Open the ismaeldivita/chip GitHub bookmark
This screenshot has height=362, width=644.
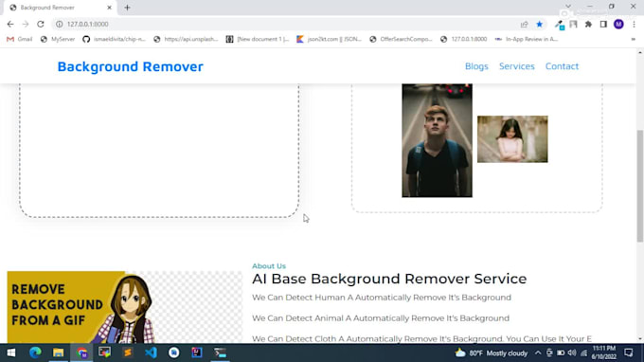coord(115,39)
